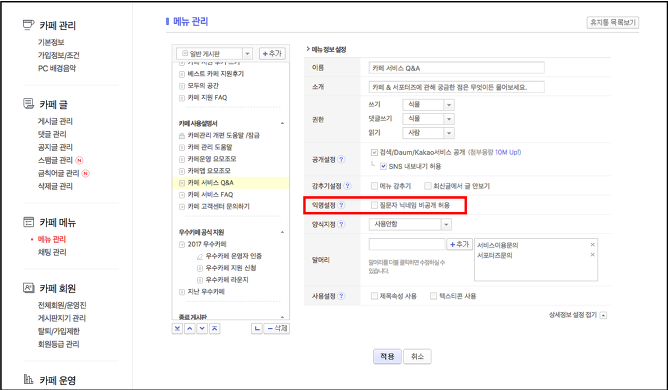Viewport: 668px width, 390px height.
Task: Open 채팅 관리 in sidebar
Action: (52, 252)
